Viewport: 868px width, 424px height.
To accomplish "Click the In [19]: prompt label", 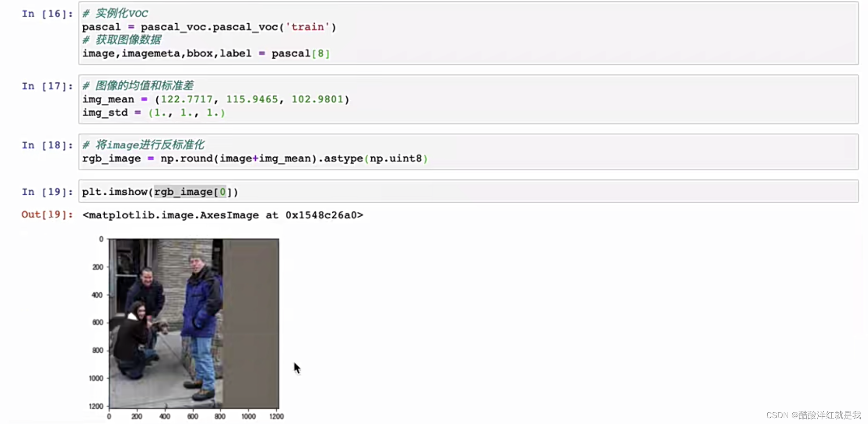I will 47,192.
